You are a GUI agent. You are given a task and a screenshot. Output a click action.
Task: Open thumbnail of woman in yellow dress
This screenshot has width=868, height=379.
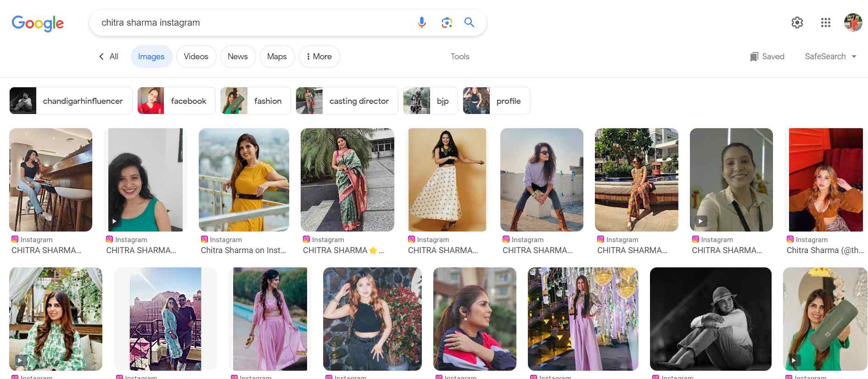244,180
